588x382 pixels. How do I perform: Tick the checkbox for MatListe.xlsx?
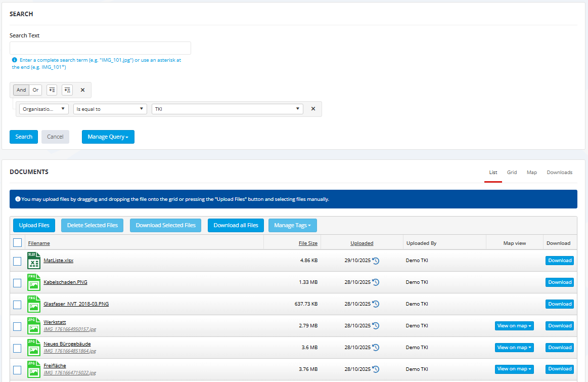pyautogui.click(x=17, y=261)
